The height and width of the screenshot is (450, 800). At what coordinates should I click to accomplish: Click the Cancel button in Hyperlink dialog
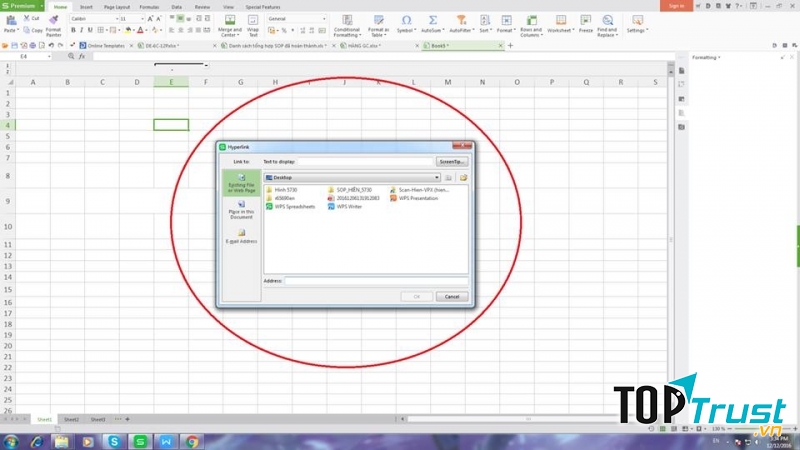[x=452, y=296]
